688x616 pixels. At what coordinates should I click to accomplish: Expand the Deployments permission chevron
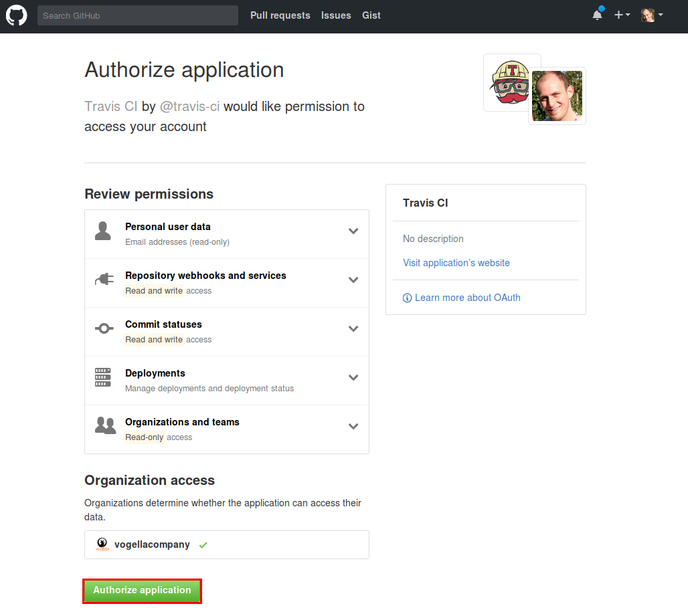[353, 378]
